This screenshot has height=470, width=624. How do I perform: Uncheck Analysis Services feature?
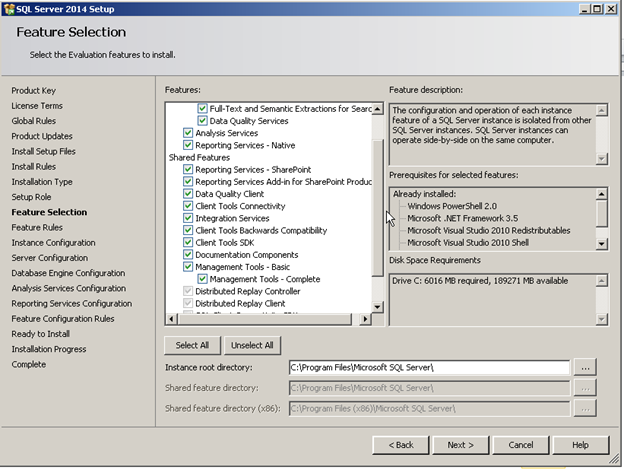point(188,133)
